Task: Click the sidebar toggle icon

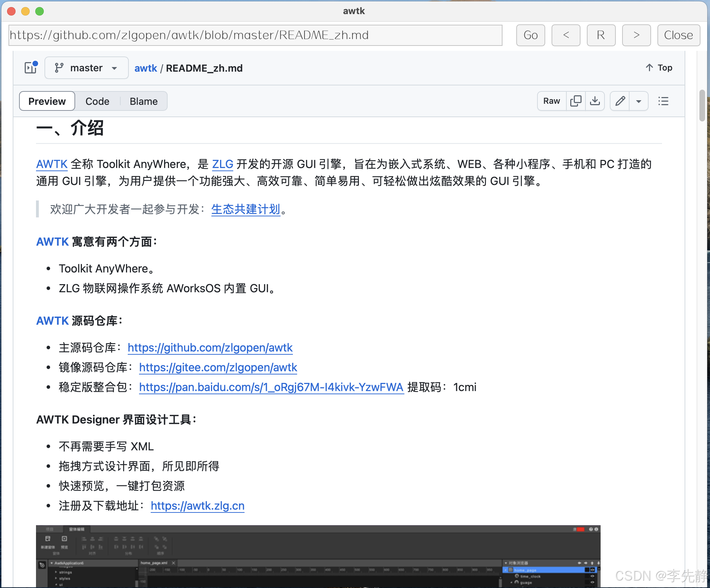Action: click(x=31, y=68)
